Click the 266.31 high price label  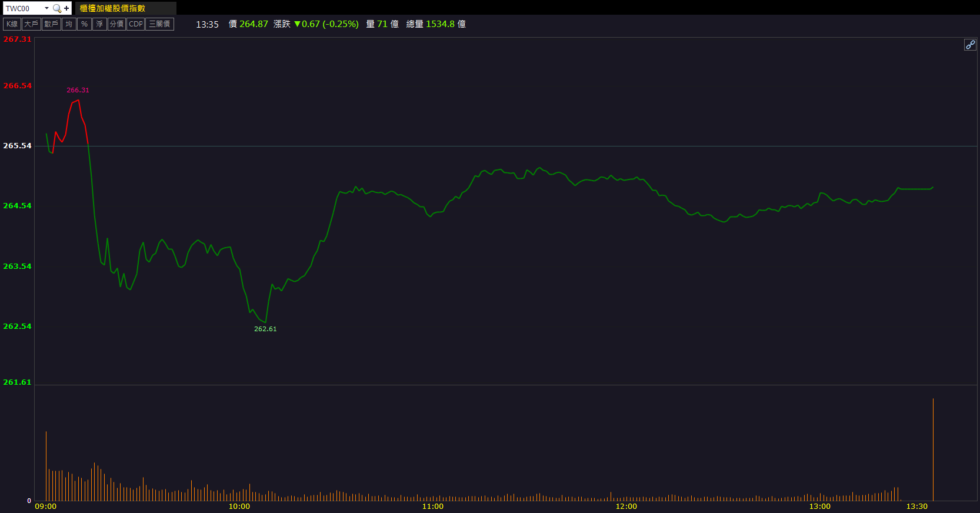coord(78,90)
